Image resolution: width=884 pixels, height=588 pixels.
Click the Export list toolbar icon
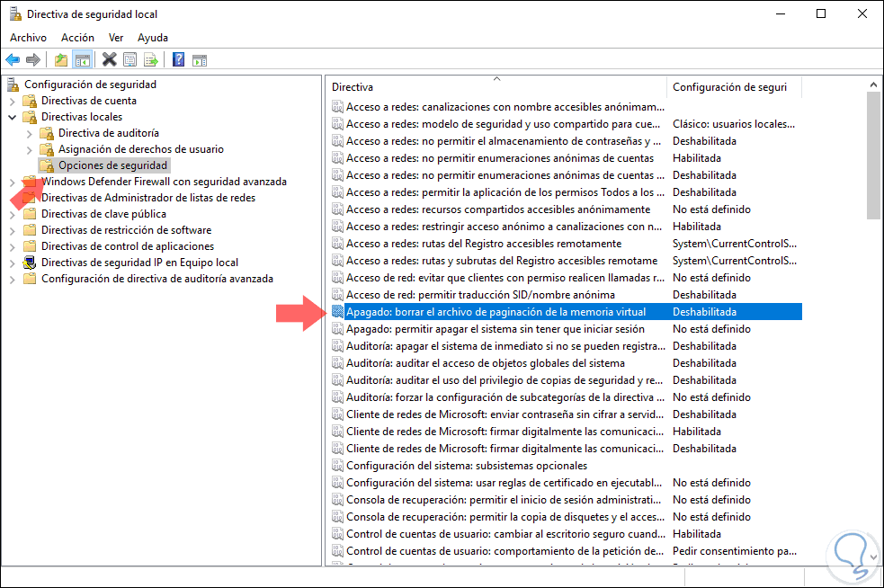[150, 59]
